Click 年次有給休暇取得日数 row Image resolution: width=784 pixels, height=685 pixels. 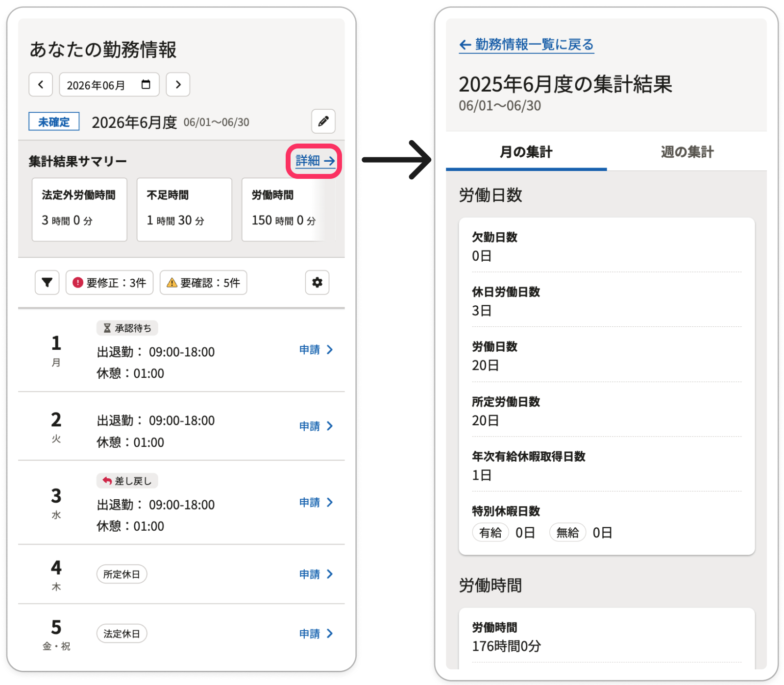(x=607, y=465)
